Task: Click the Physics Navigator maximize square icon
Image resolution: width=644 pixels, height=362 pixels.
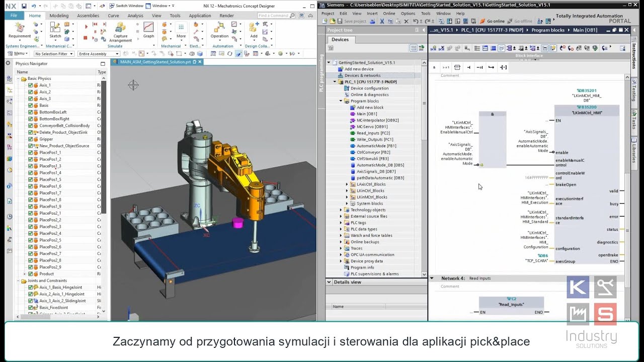Action: pos(103,64)
